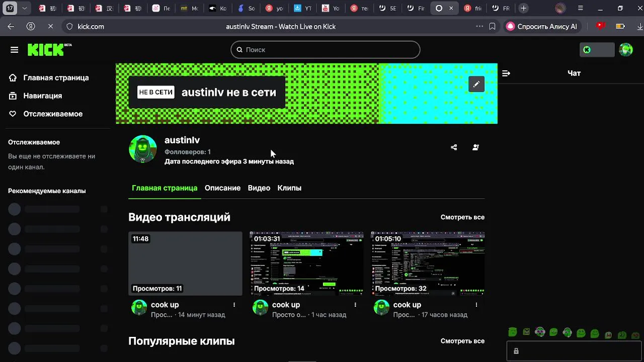This screenshot has width=644, height=362.
Task: Open options menu for 17 часов назад video
Action: tap(476, 305)
